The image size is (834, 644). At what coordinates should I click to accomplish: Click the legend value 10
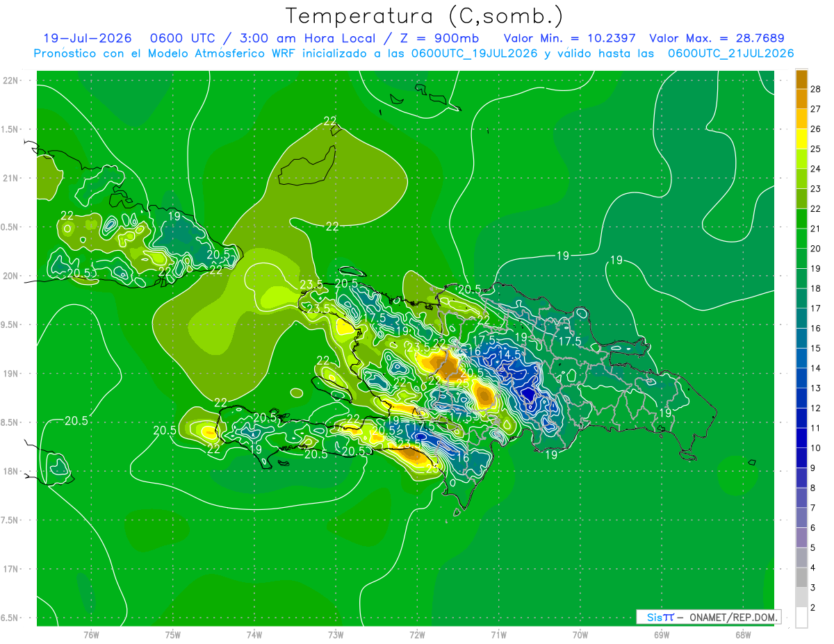click(x=816, y=448)
